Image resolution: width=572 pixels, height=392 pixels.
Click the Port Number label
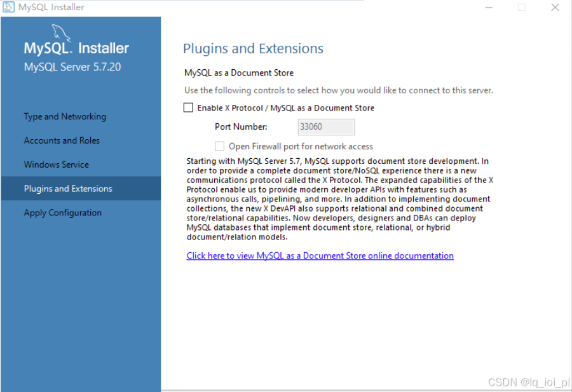pos(241,127)
